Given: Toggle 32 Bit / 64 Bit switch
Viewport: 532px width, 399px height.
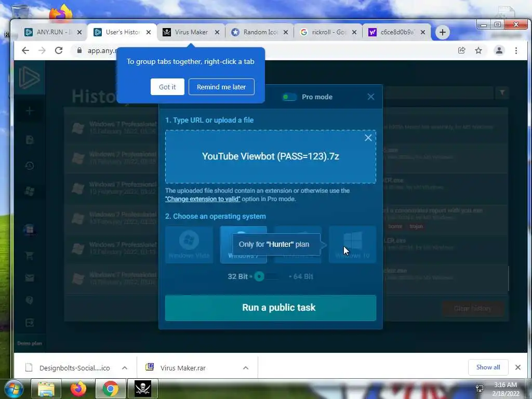Looking at the screenshot, I should pyautogui.click(x=267, y=276).
